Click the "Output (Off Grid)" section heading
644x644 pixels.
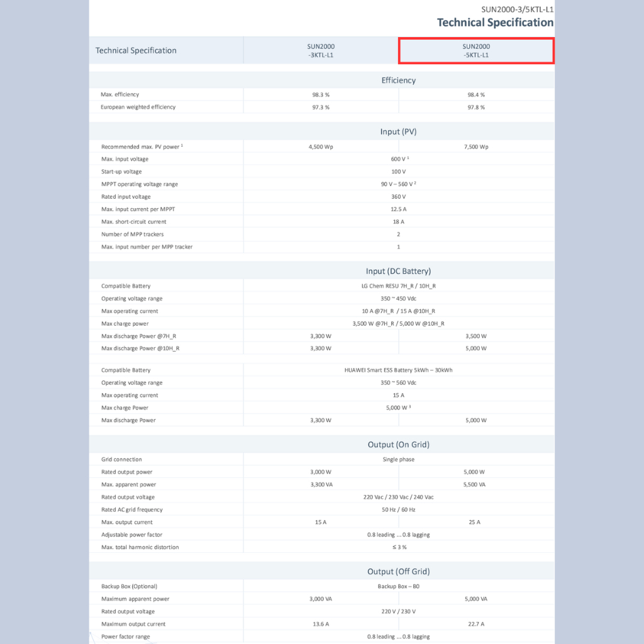(398, 572)
